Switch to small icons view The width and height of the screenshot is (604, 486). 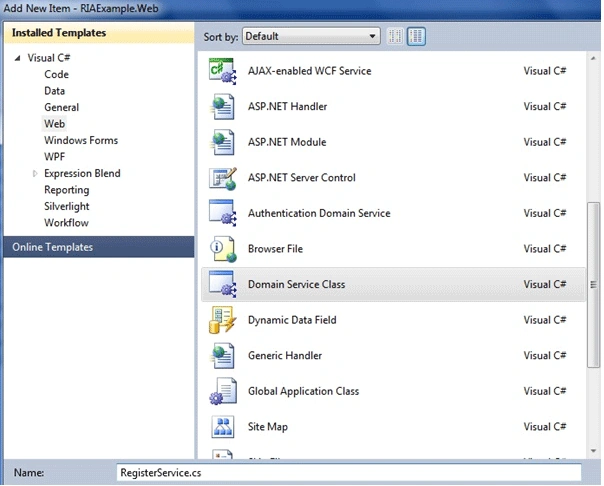(395, 37)
